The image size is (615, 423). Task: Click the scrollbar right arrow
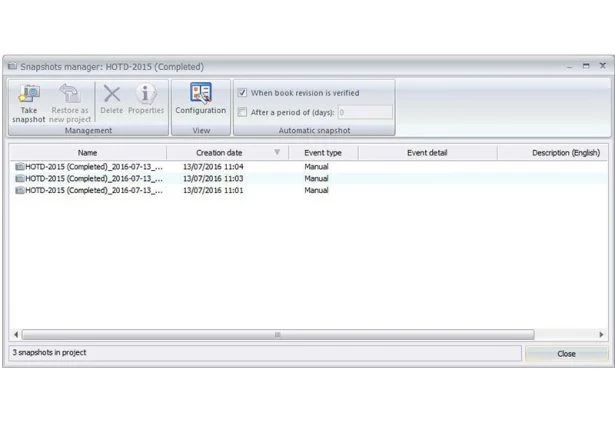[601, 335]
